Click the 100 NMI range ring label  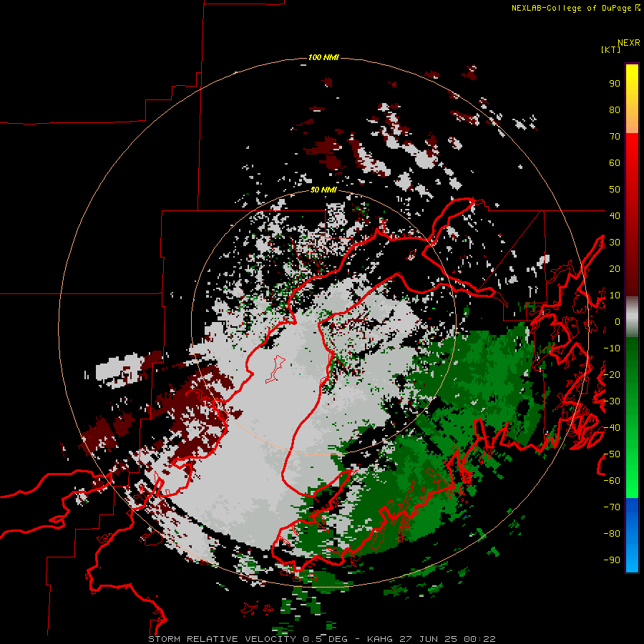point(323,57)
